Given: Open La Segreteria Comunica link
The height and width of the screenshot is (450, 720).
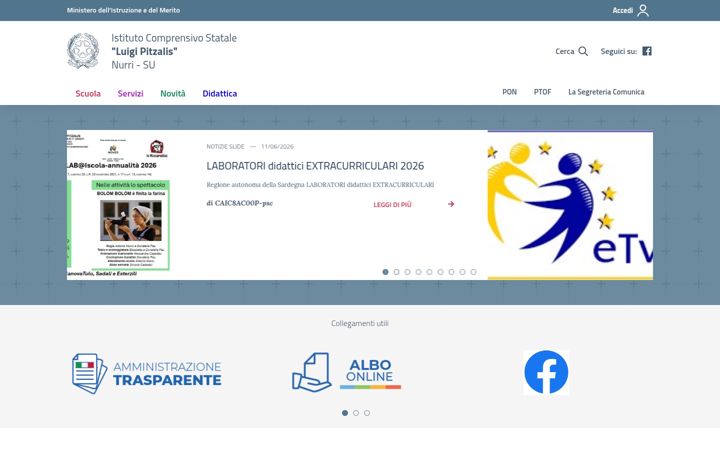Looking at the screenshot, I should (x=606, y=92).
